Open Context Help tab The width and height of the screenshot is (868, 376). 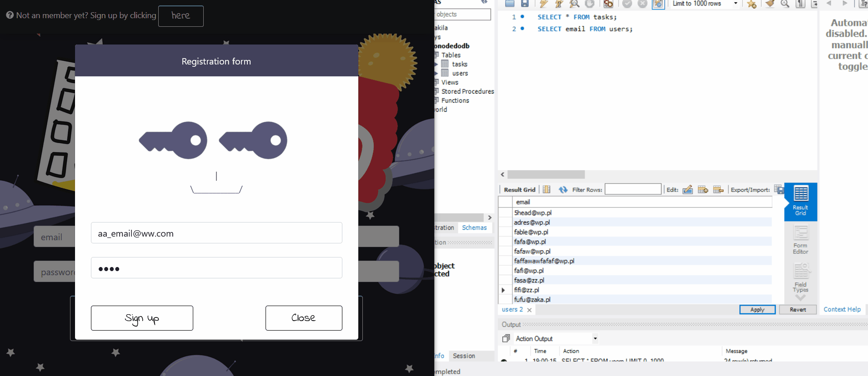[842, 309]
